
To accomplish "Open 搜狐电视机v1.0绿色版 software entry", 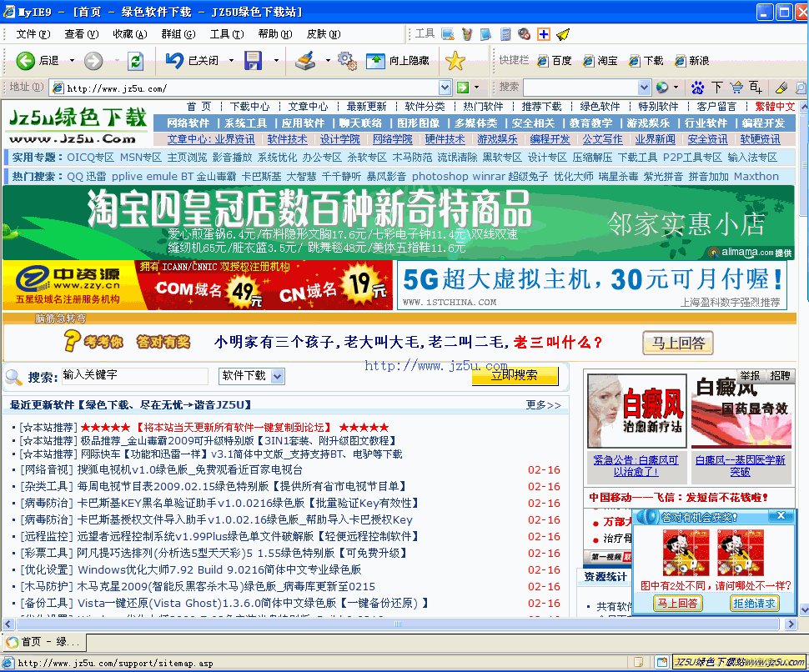I will pyautogui.click(x=189, y=470).
